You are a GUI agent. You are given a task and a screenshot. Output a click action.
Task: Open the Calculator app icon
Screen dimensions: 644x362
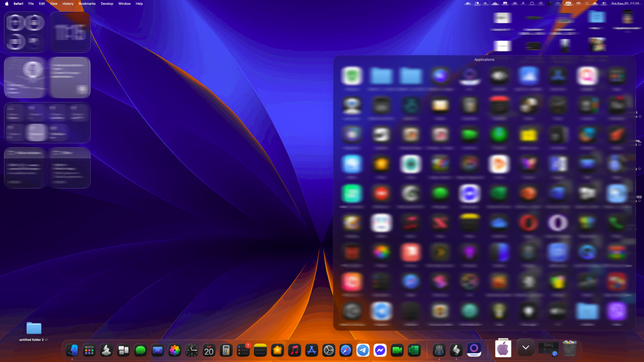(x=226, y=350)
